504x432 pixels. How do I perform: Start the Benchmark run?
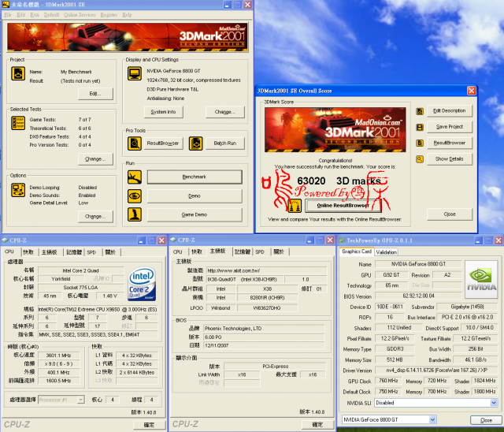(195, 177)
